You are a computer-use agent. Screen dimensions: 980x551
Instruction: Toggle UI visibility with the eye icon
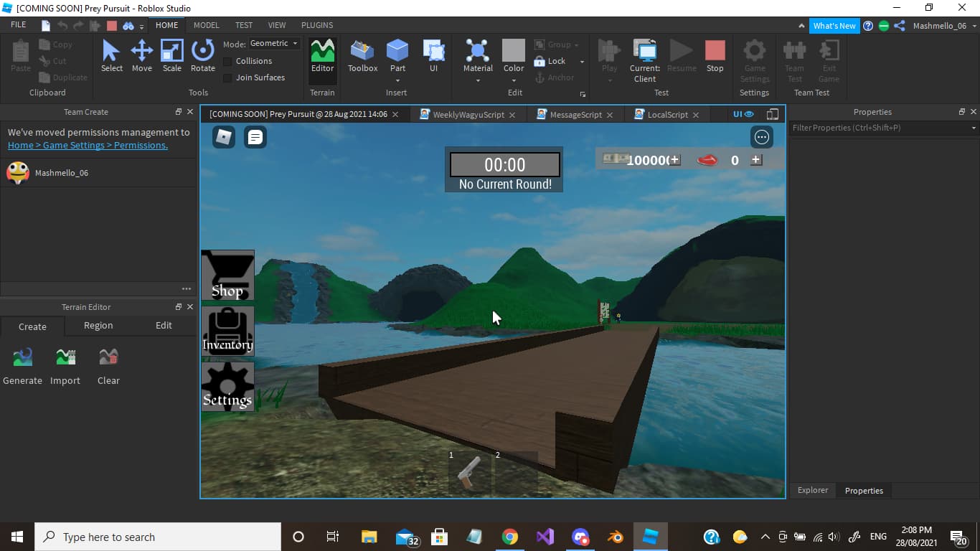click(749, 114)
